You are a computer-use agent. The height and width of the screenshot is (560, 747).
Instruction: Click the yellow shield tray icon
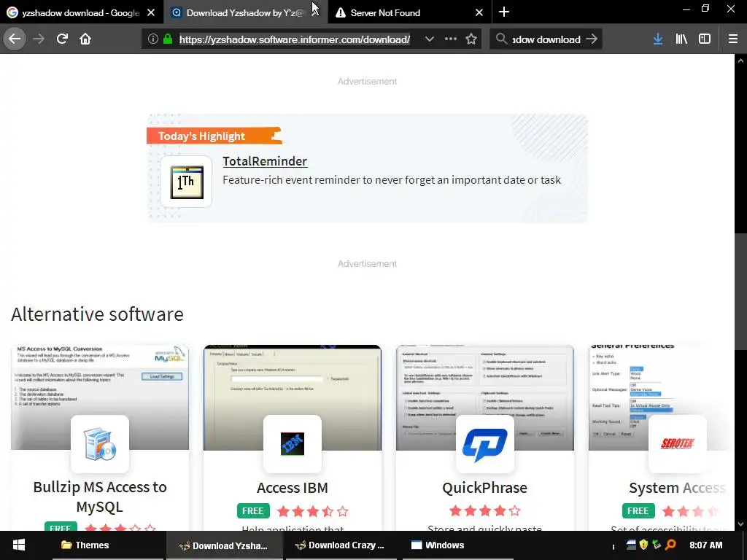click(x=643, y=544)
